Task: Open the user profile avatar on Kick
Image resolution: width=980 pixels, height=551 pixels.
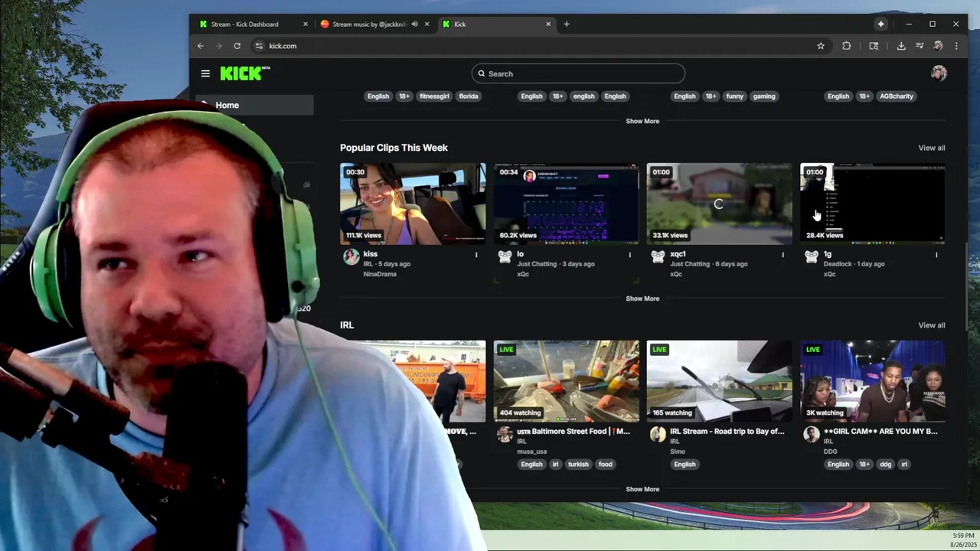Action: [x=939, y=73]
